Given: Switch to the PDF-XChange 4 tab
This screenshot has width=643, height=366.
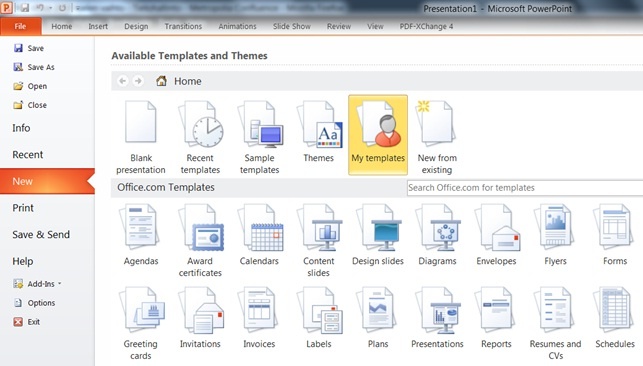Looking at the screenshot, I should click(426, 26).
